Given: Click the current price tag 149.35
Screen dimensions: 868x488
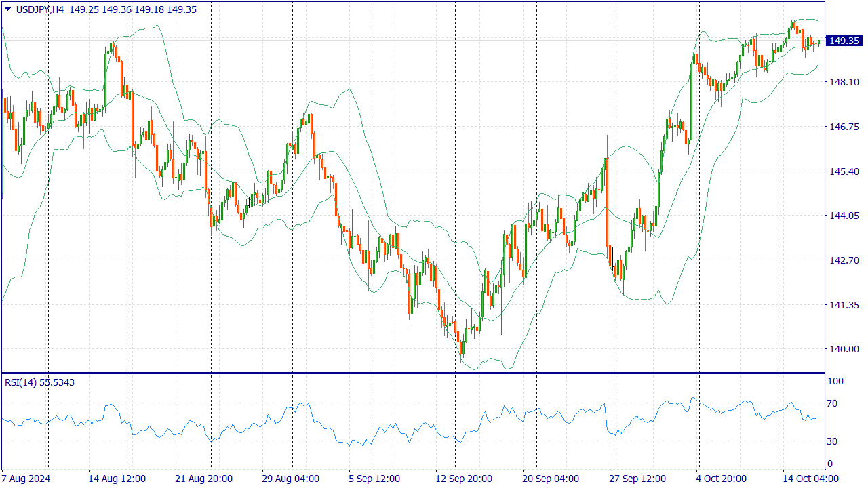Looking at the screenshot, I should tap(843, 41).
